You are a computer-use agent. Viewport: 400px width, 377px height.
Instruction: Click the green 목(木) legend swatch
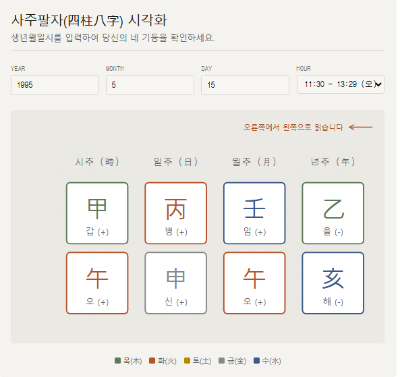pyautogui.click(x=118, y=361)
